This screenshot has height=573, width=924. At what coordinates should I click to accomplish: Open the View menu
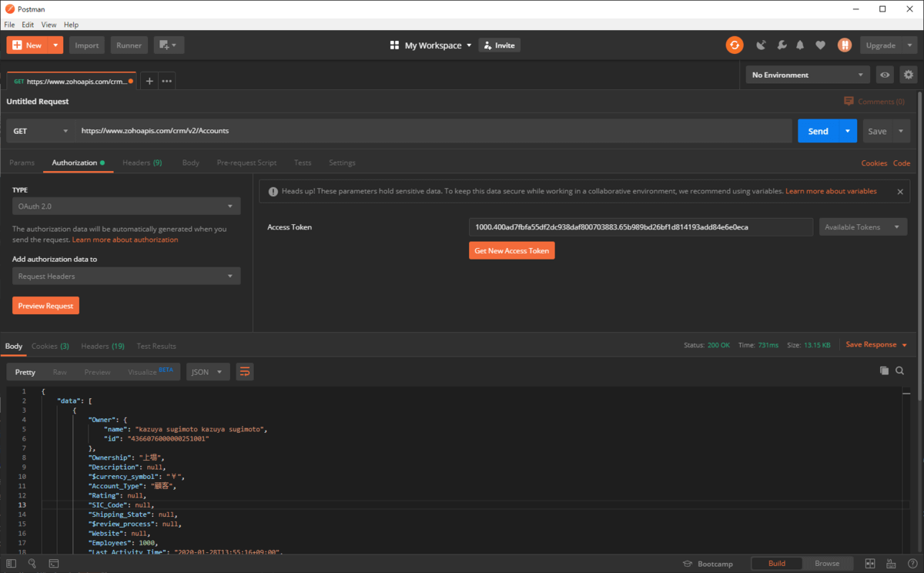click(49, 25)
